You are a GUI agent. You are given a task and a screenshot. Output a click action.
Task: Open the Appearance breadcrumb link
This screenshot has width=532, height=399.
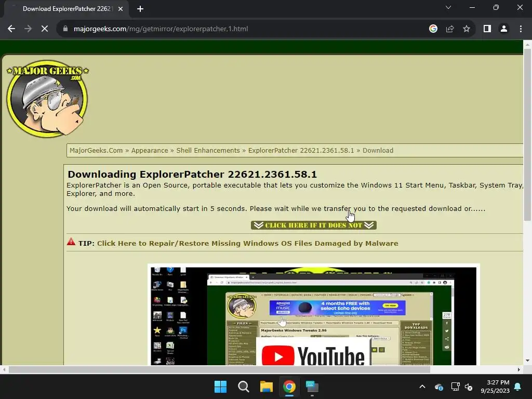tap(150, 150)
